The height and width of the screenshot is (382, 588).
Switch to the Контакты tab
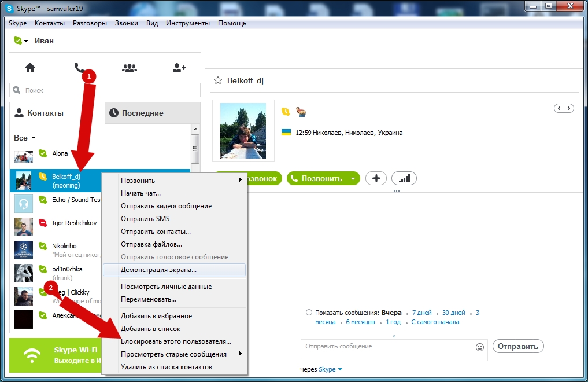pos(57,113)
